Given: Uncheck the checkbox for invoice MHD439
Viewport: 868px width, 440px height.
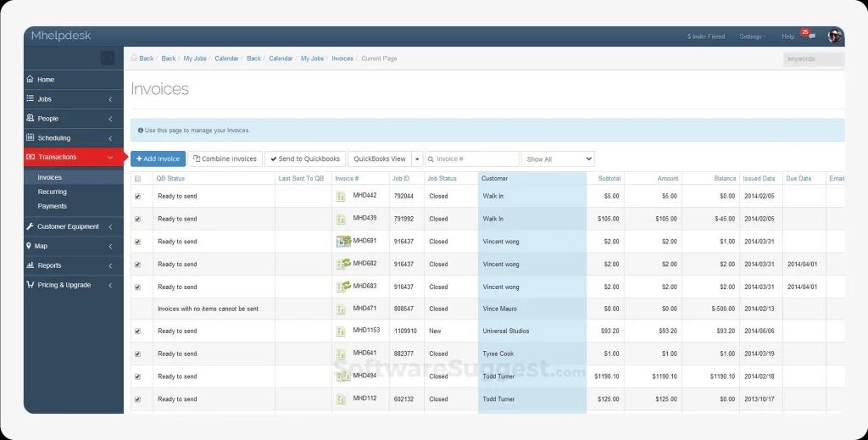Looking at the screenshot, I should (138, 219).
